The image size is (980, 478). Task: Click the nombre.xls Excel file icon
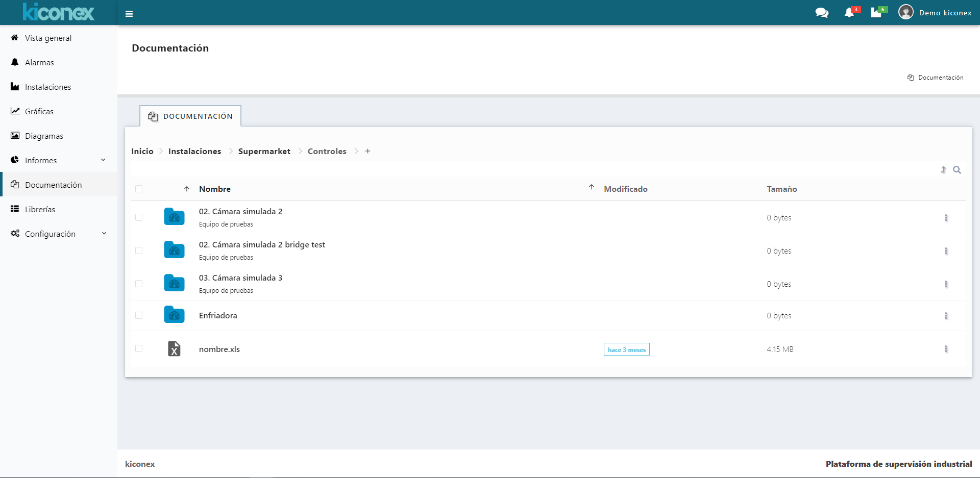[174, 349]
